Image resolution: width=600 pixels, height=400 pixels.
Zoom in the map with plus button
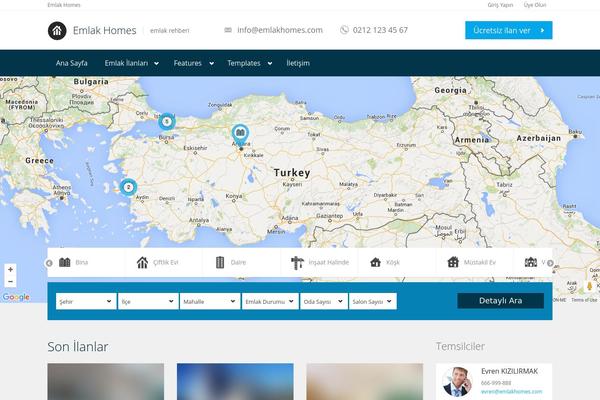tap(10, 269)
